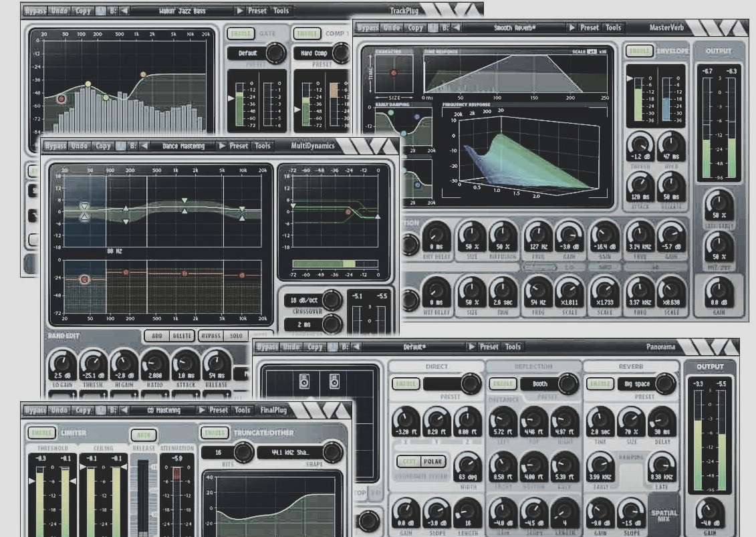Click the next preset arrow in MasterVerb
The image size is (756, 537).
click(572, 28)
